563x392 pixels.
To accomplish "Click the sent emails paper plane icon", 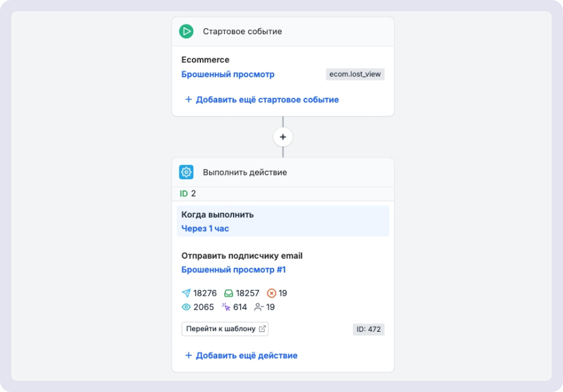I will [x=186, y=293].
